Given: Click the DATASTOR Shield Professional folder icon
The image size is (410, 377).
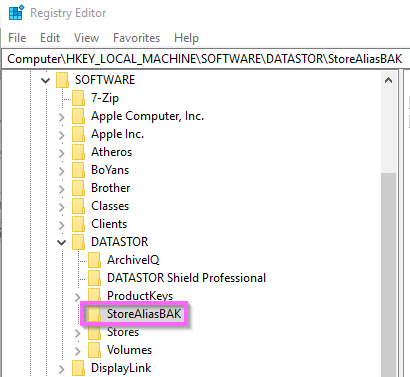Looking at the screenshot, I should tap(94, 278).
